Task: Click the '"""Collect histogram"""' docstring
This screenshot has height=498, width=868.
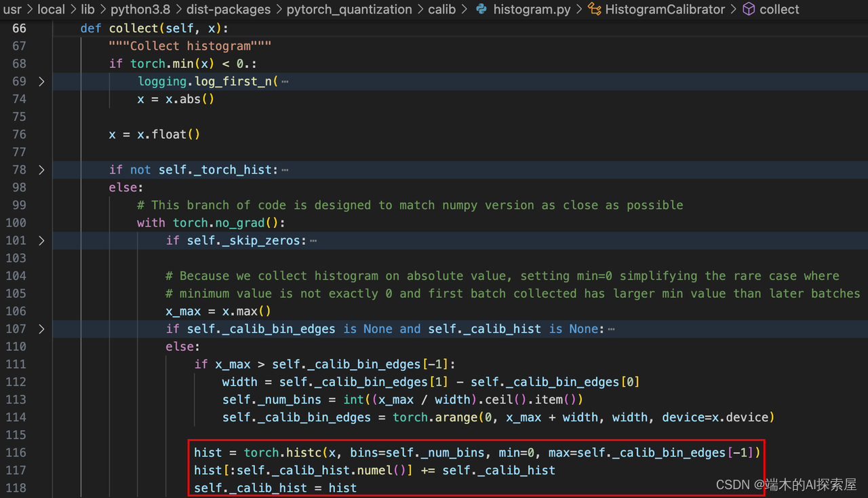Action: pyautogui.click(x=190, y=46)
